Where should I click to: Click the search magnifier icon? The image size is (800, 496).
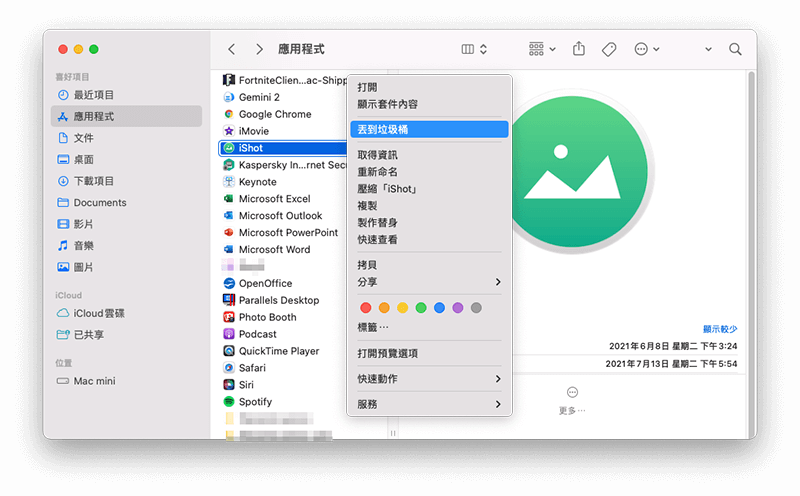click(735, 49)
